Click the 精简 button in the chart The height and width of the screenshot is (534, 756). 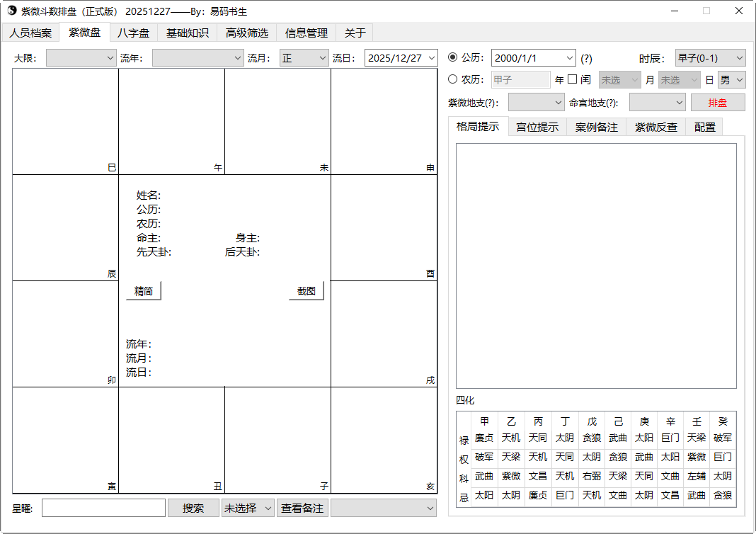pos(144,290)
